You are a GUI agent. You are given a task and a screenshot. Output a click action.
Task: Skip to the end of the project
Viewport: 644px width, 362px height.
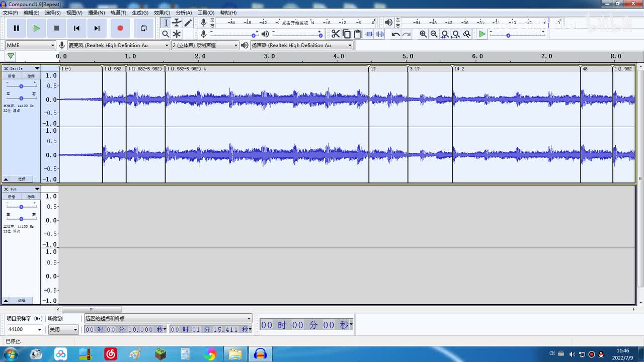[x=97, y=28]
